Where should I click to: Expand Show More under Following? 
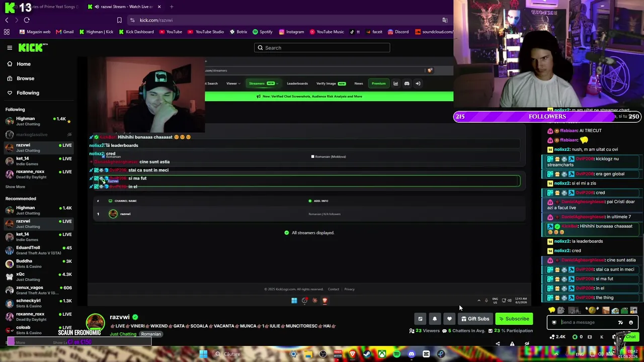point(15,187)
